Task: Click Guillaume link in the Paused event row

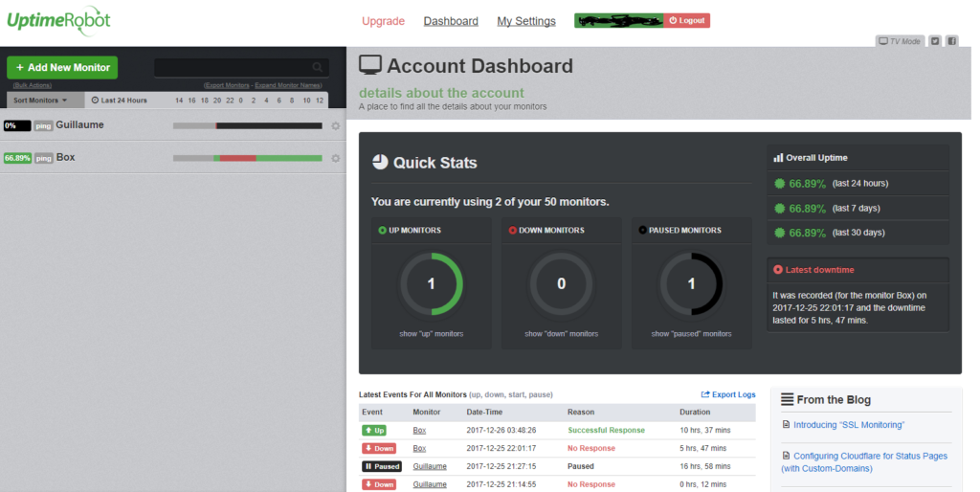Action: pyautogui.click(x=430, y=466)
